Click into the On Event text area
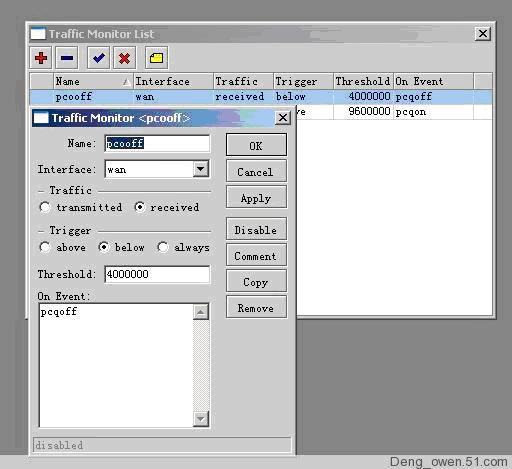This screenshot has height=469, width=512. coord(116,365)
